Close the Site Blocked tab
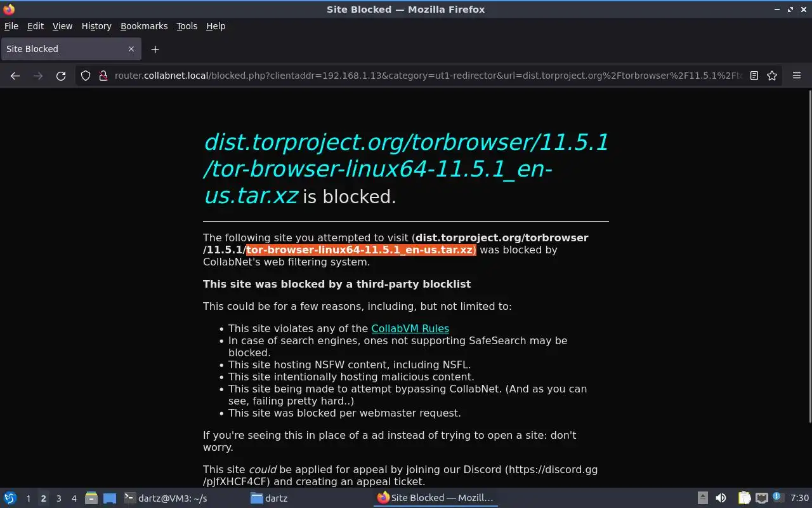 tap(131, 49)
